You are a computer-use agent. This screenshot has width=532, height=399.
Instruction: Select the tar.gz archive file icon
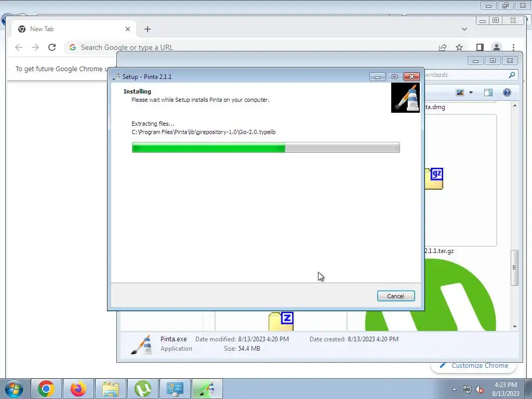click(434, 179)
